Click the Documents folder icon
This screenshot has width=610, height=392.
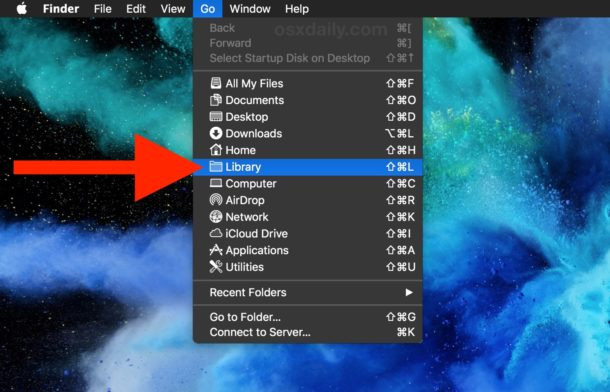[x=216, y=100]
